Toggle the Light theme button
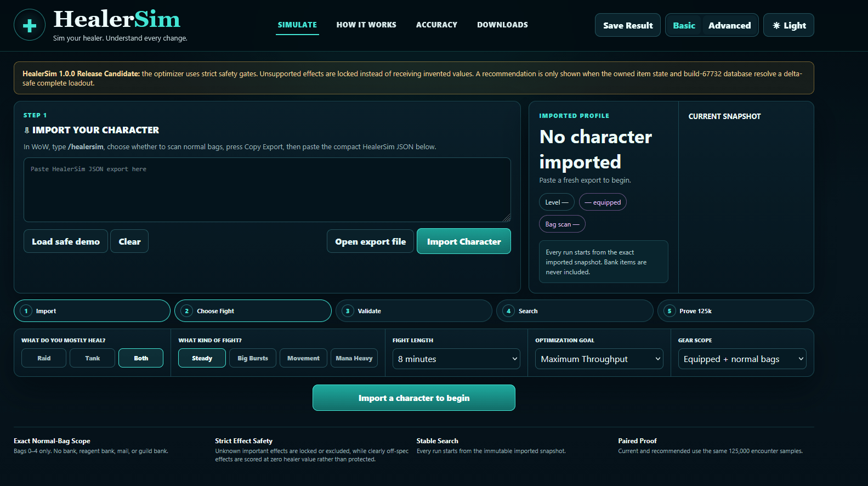The height and width of the screenshot is (486, 868). point(788,25)
